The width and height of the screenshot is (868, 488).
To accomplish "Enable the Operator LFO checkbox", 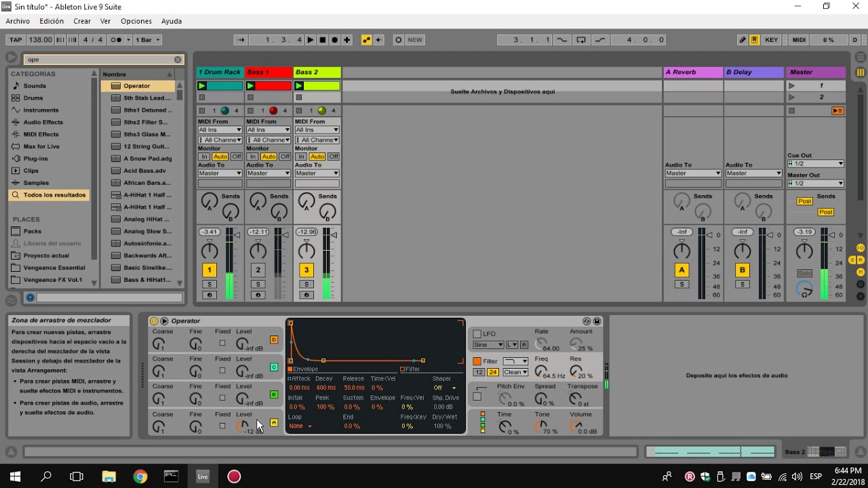I will point(477,334).
